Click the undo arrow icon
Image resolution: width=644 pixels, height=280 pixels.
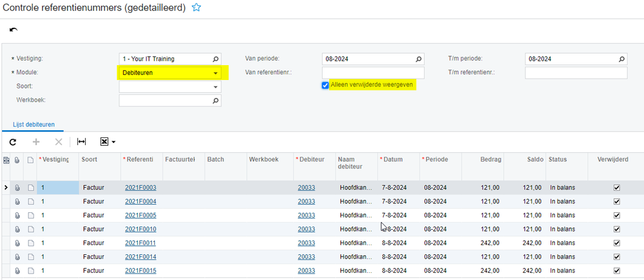pyautogui.click(x=14, y=30)
